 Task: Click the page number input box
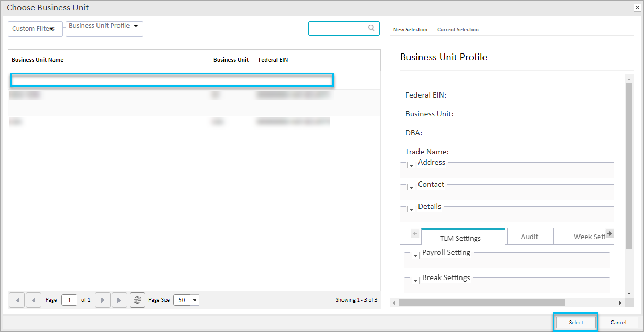pyautogui.click(x=69, y=300)
